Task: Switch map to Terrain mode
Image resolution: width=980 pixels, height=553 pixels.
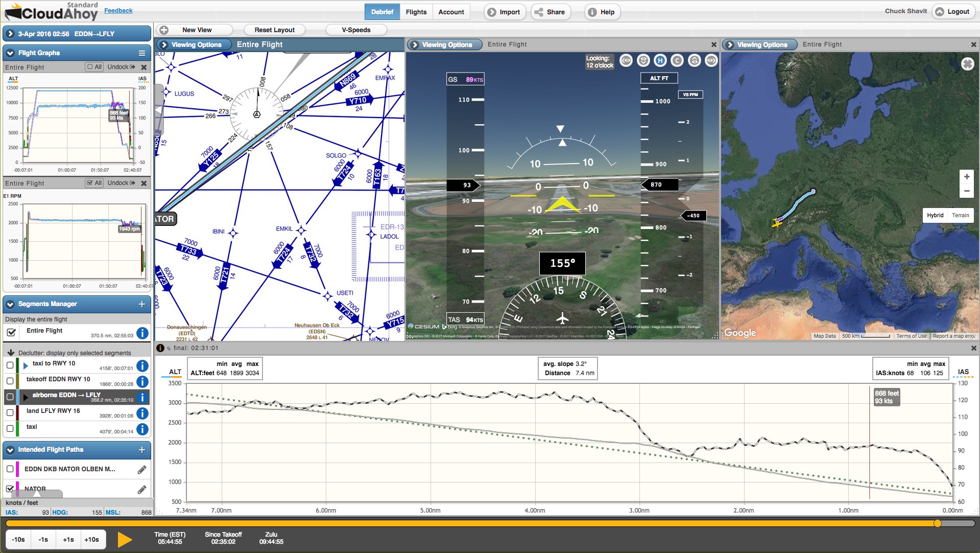Action: (x=960, y=216)
